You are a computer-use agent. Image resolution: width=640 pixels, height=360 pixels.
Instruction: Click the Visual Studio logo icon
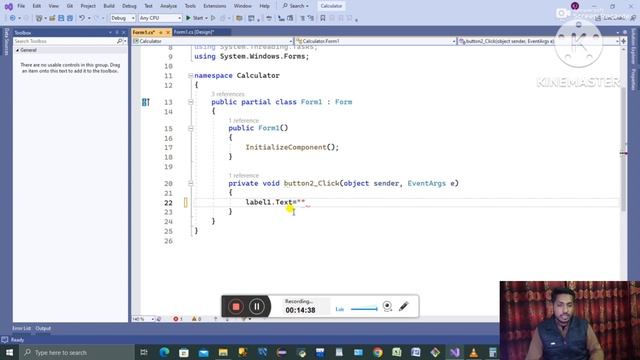tap(8, 7)
